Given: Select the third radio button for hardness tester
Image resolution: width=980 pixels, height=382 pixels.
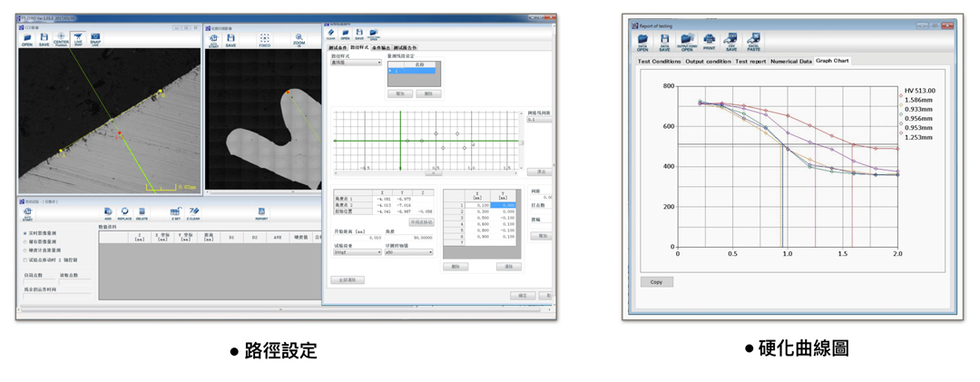Looking at the screenshot, I should [x=25, y=250].
